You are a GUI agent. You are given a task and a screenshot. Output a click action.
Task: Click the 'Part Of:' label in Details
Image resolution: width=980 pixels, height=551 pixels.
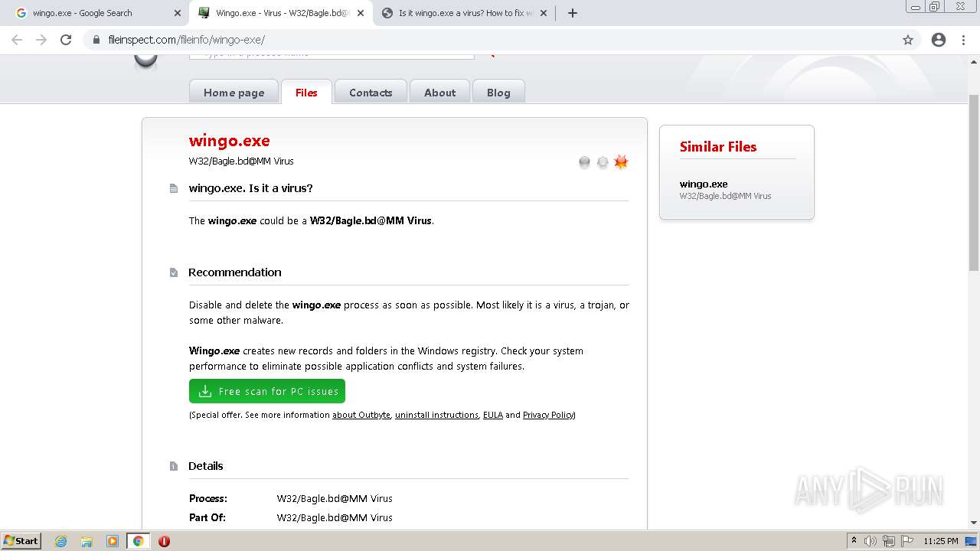[x=207, y=517]
